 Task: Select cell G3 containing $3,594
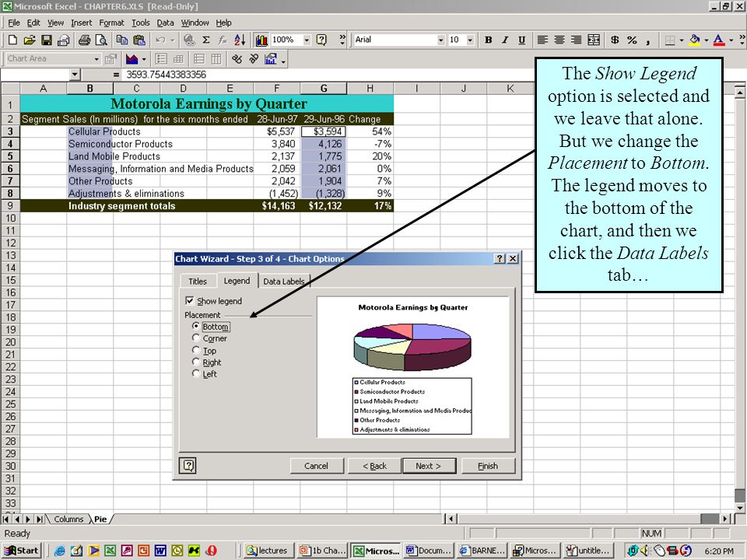tap(324, 131)
